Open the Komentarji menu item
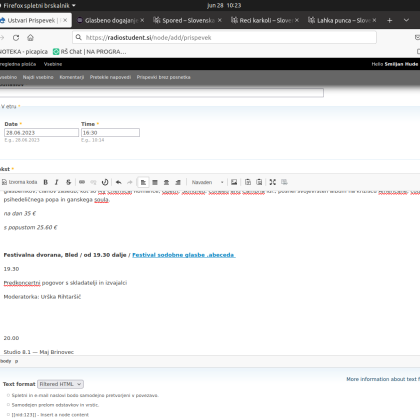This screenshot has width=420, height=420. tap(72, 77)
